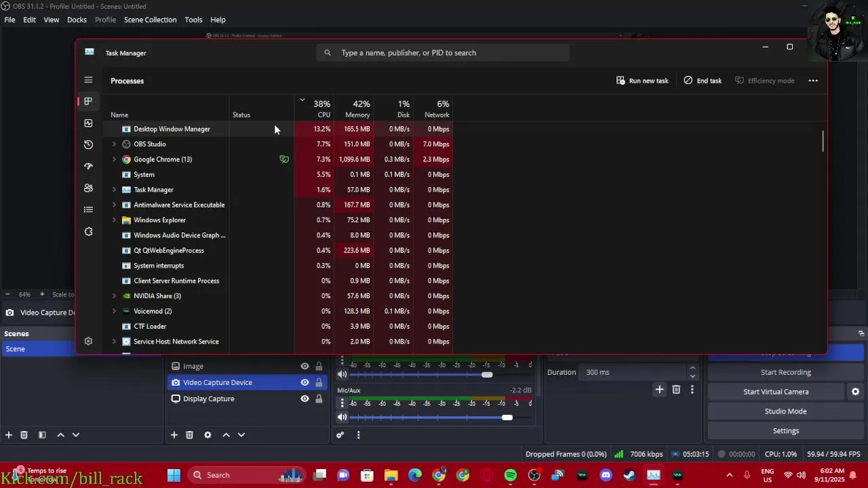This screenshot has height=488, width=868.
Task: Click Start Recording in OBS controls
Action: (x=785, y=372)
